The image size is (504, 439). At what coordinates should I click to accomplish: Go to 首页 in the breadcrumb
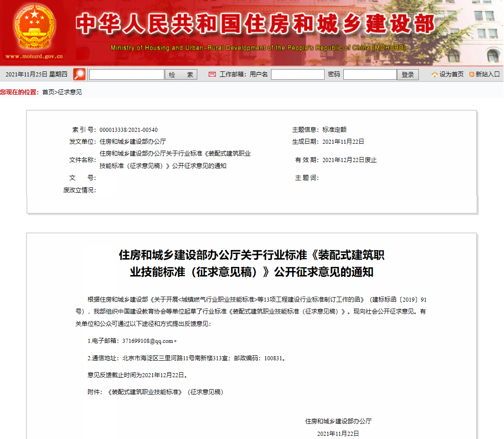48,92
